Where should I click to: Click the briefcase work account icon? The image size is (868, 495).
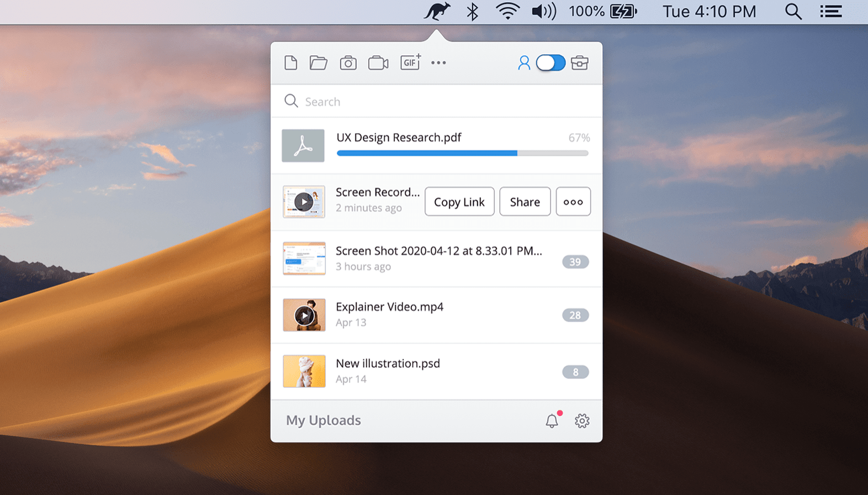pyautogui.click(x=579, y=63)
